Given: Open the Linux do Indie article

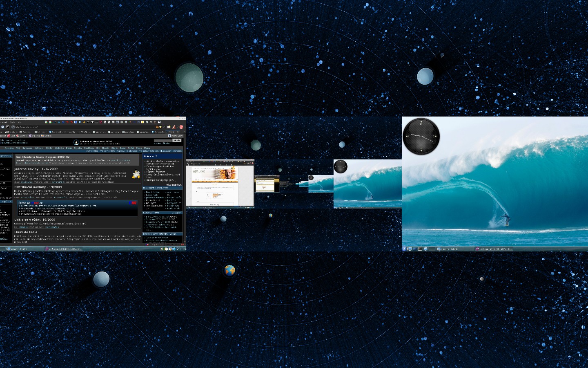Looking at the screenshot, I should coord(26,232).
